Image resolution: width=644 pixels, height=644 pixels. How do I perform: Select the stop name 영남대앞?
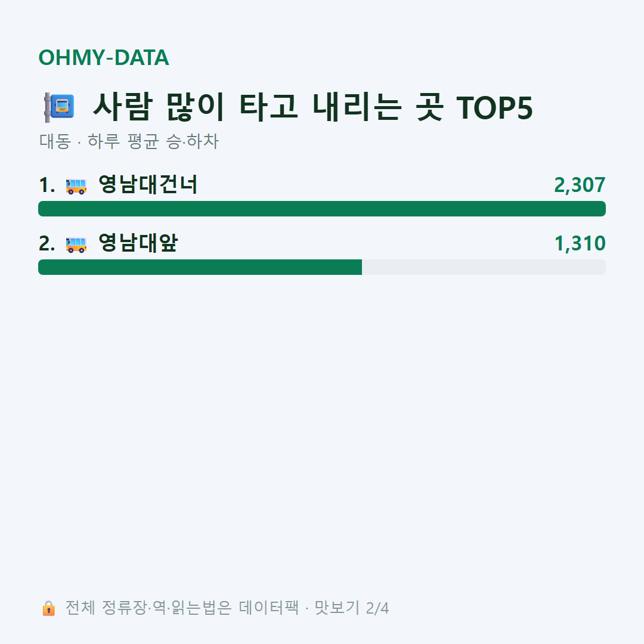pyautogui.click(x=138, y=243)
